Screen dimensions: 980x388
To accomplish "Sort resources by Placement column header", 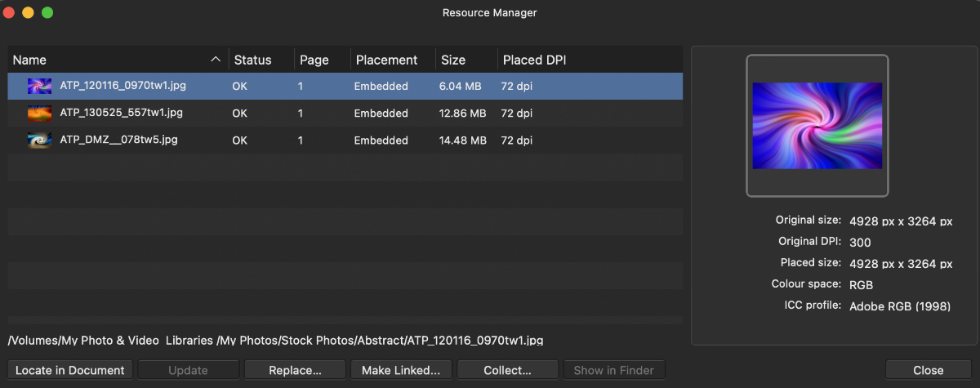I will 386,60.
